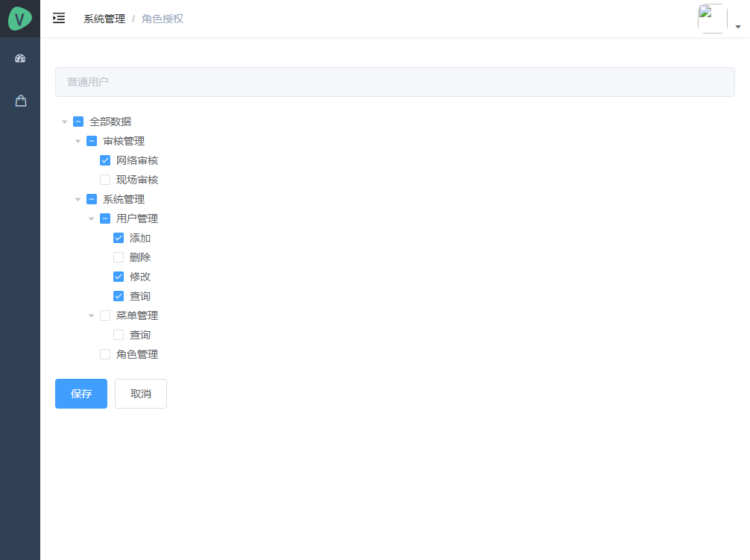Toggle the 全部数据 checkbox
The image size is (750, 560).
[78, 122]
